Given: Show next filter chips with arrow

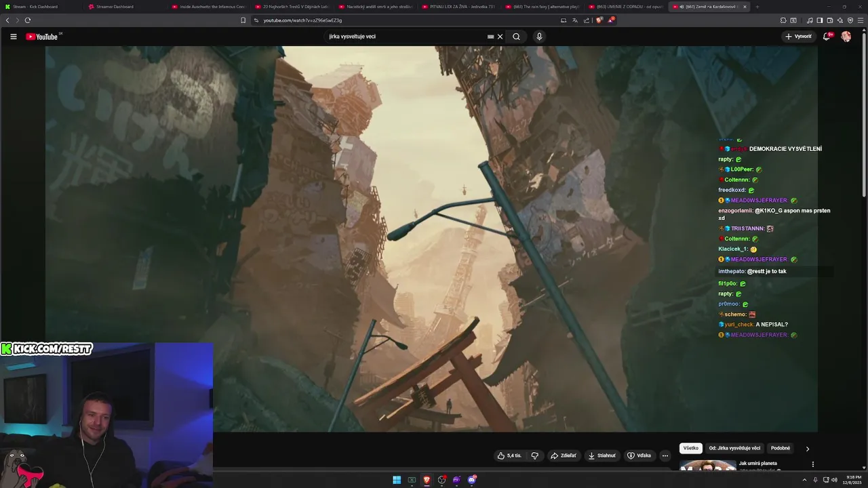Looking at the screenshot, I should click(807, 449).
